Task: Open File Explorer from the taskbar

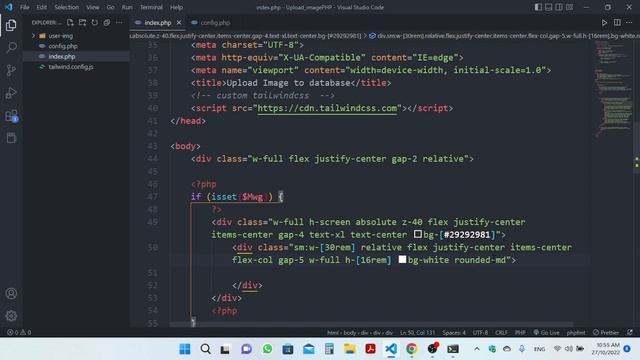Action: (x=349, y=349)
